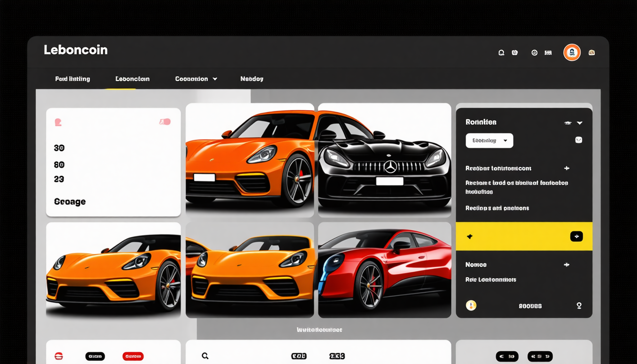
Task: Open the white dropdown in dark panel
Action: point(489,140)
